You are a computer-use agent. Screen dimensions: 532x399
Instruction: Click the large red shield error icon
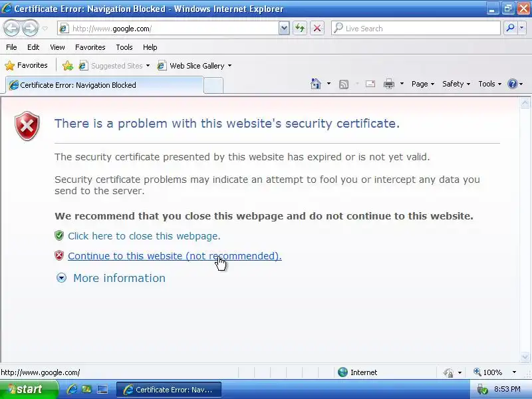(x=27, y=126)
